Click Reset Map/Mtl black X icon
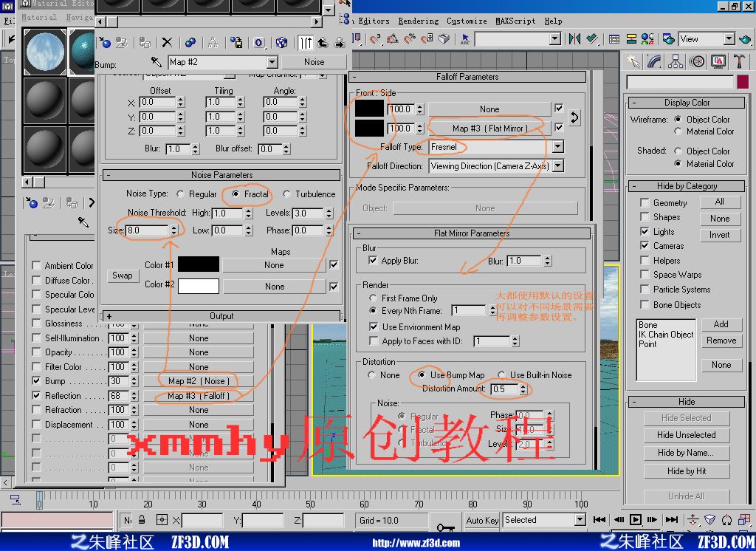 [167, 42]
